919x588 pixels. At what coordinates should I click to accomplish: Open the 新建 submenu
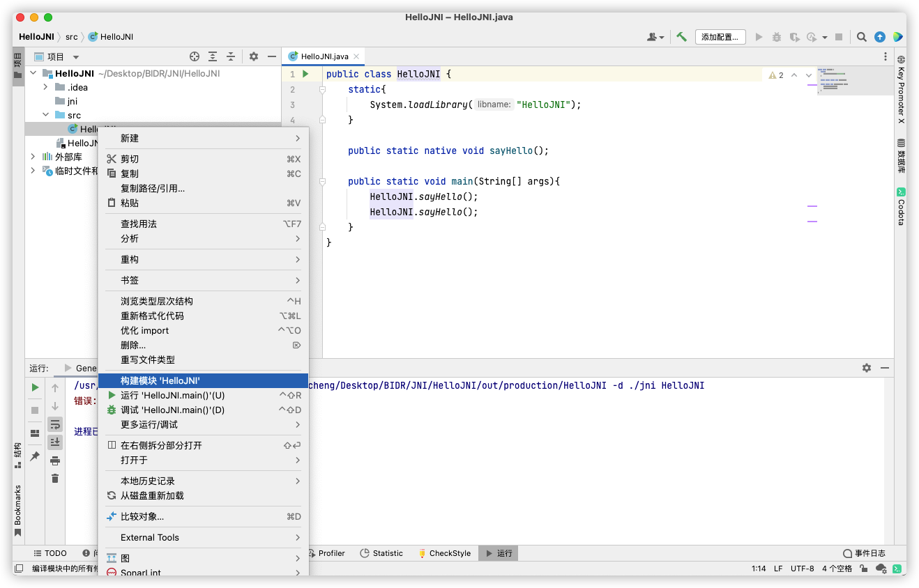203,138
